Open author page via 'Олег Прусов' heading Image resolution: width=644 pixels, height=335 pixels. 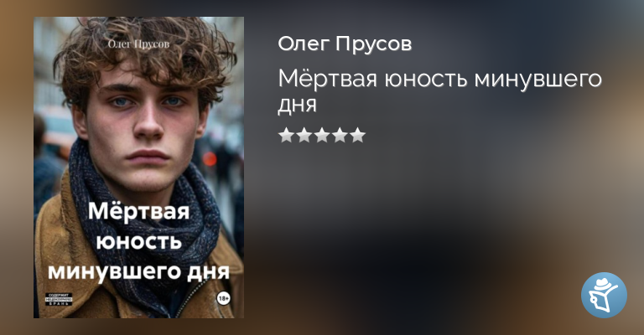click(x=345, y=44)
